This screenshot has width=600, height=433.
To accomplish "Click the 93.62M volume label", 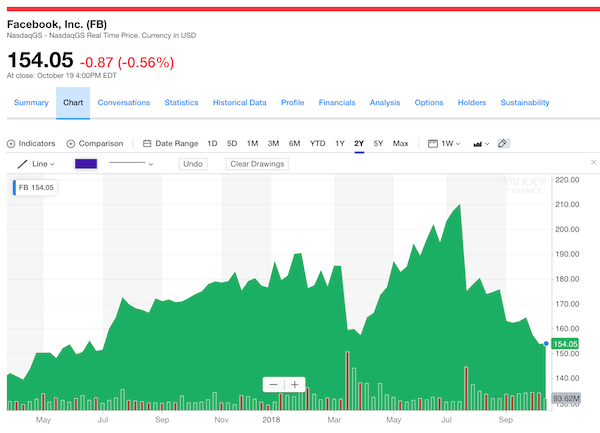I will point(566,399).
